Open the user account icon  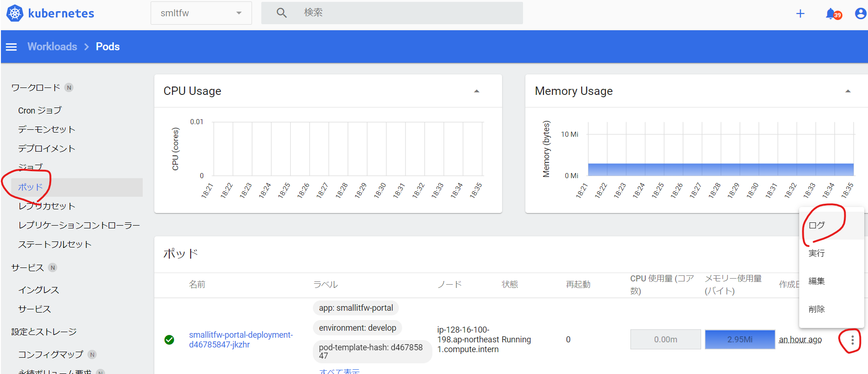860,14
